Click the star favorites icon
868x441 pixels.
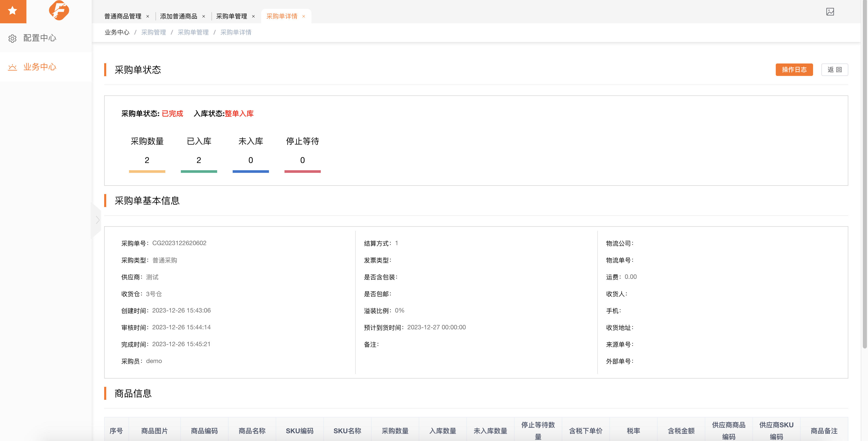pyautogui.click(x=13, y=11)
